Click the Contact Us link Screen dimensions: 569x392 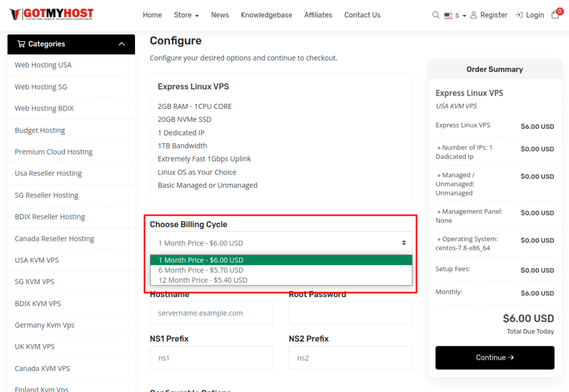362,15
